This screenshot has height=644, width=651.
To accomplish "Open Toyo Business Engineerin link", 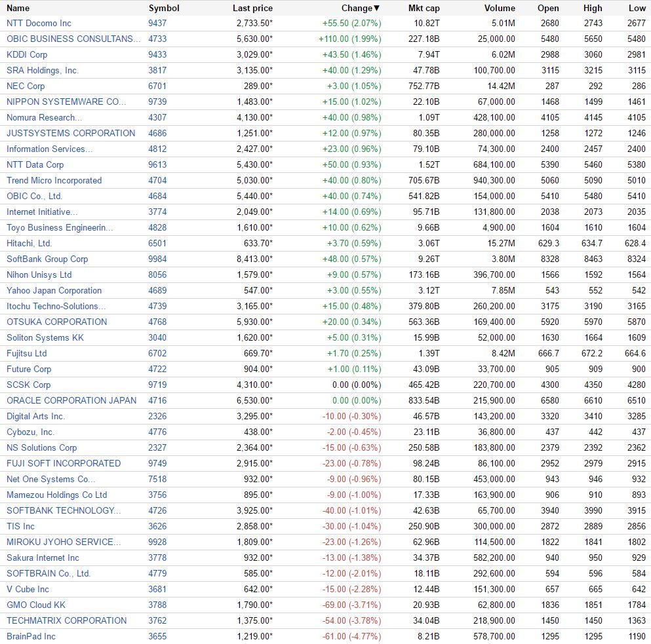I will click(x=60, y=228).
